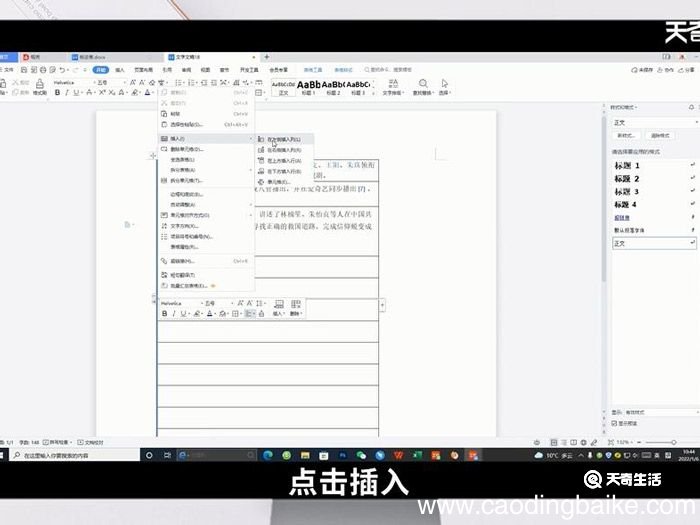This screenshot has width=700, height=525.
Task: Click the bell icon in the styles panel
Action: tap(692, 107)
